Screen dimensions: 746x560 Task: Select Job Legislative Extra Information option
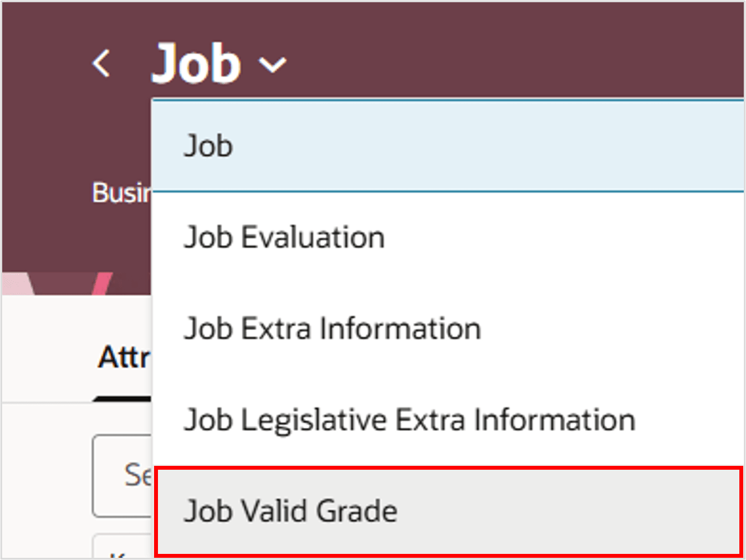coord(410,420)
